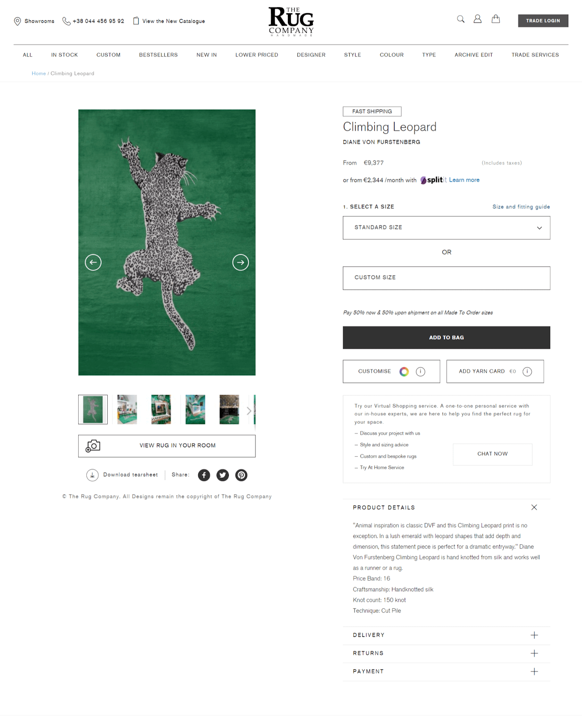Image resolution: width=582 pixels, height=728 pixels.
Task: Open the shopping bag icon
Action: coord(496,19)
